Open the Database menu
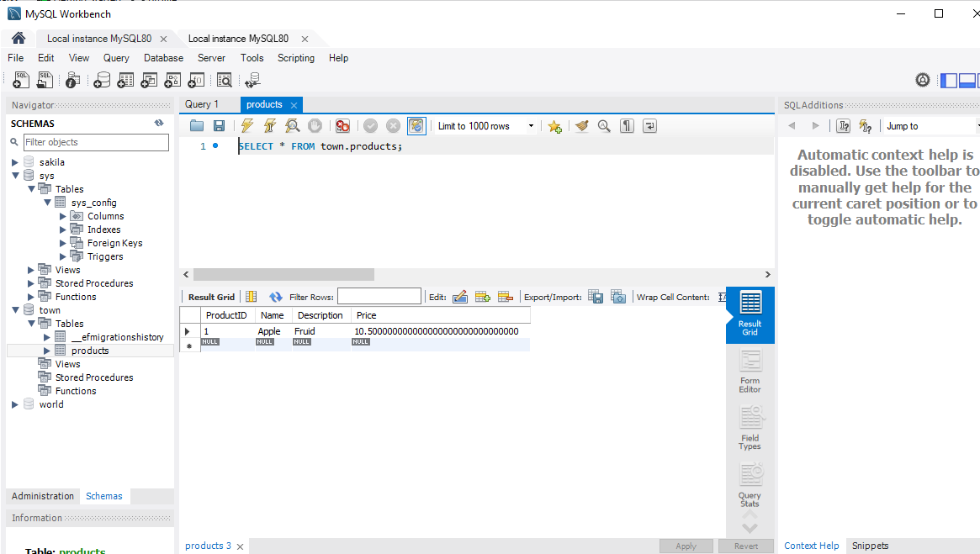The width and height of the screenshot is (980, 554). [x=163, y=57]
